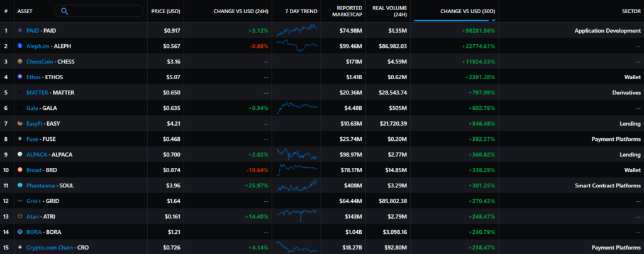The width and height of the screenshot is (644, 254).
Task: Open the Gala asset link
Action: (x=33, y=108)
